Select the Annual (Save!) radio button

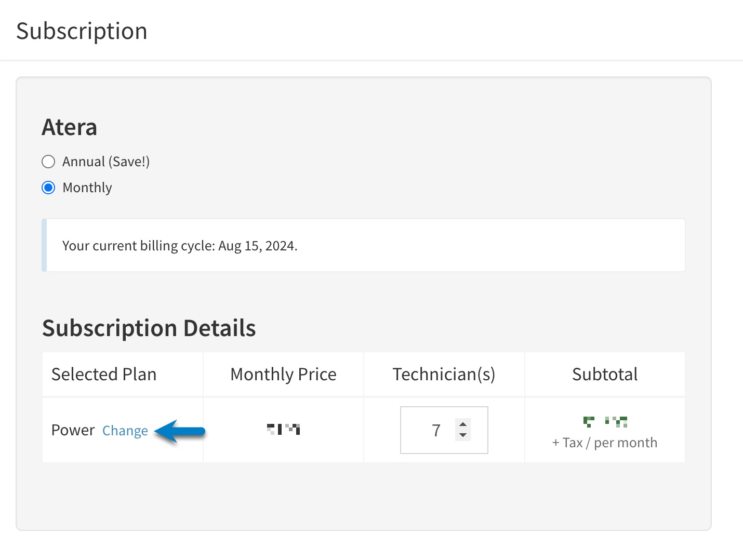[48, 162]
